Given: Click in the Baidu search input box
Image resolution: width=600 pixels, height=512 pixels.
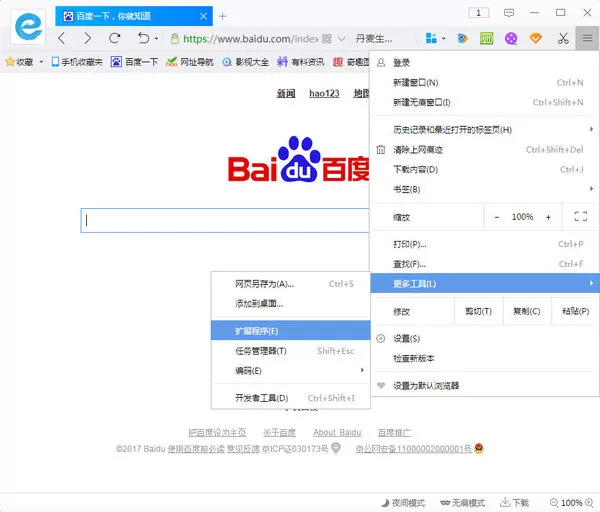Looking at the screenshot, I should pos(225,220).
